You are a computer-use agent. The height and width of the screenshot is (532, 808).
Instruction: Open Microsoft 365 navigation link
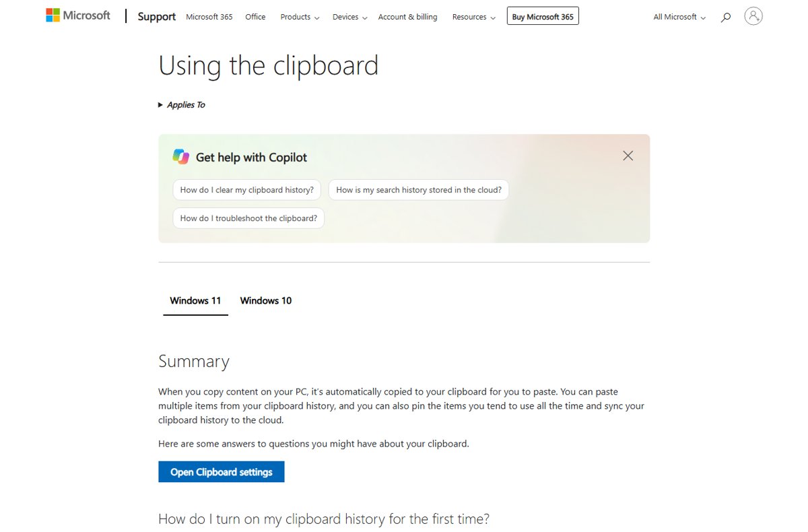(x=209, y=17)
